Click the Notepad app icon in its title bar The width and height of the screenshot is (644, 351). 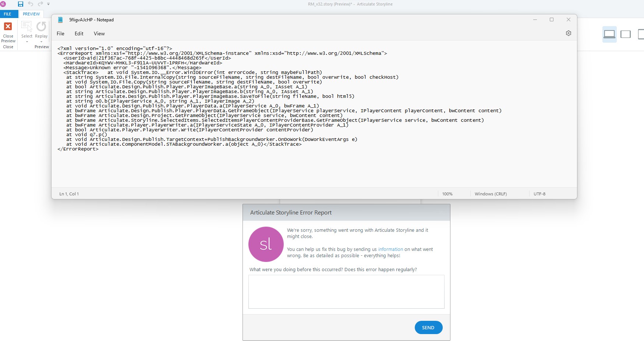pos(60,20)
